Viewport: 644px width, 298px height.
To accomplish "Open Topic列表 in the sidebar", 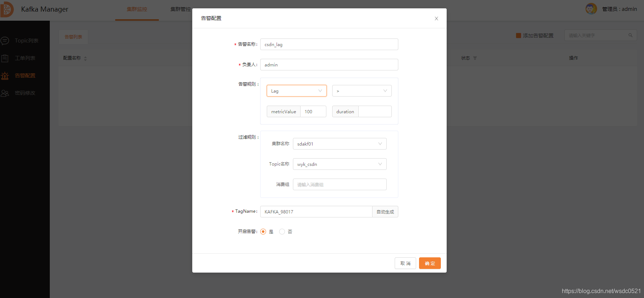I will point(27,41).
